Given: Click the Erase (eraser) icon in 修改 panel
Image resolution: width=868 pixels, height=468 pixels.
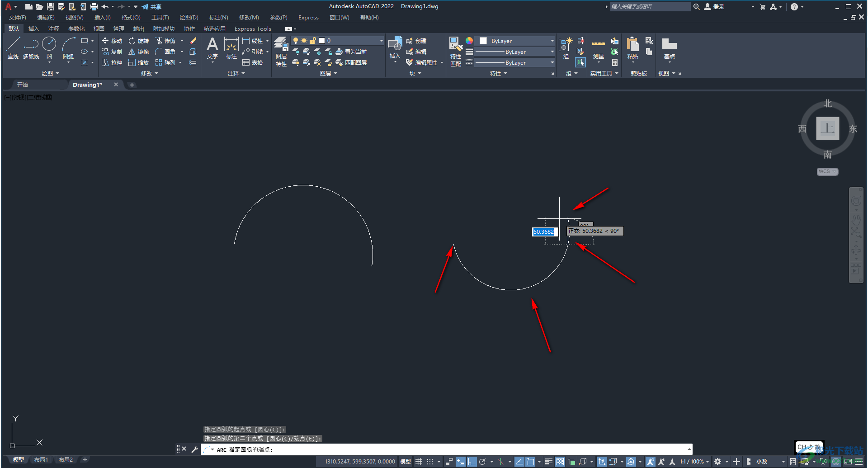Looking at the screenshot, I should coord(193,41).
